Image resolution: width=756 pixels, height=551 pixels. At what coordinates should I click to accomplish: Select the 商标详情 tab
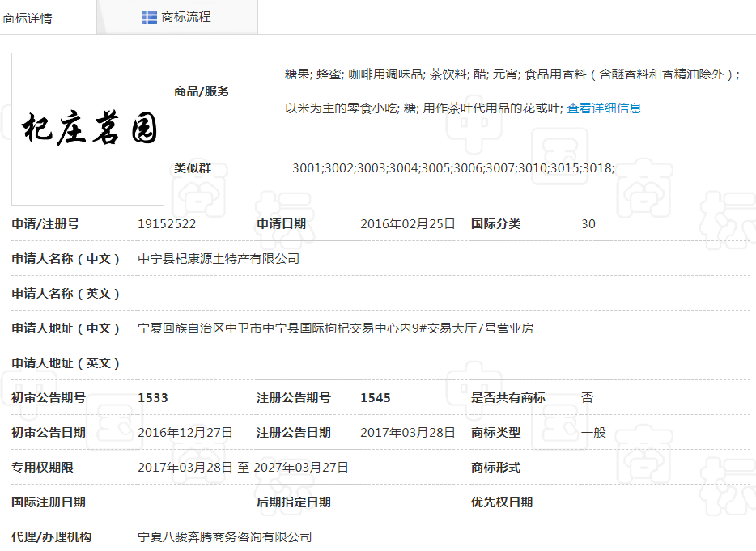(x=28, y=18)
